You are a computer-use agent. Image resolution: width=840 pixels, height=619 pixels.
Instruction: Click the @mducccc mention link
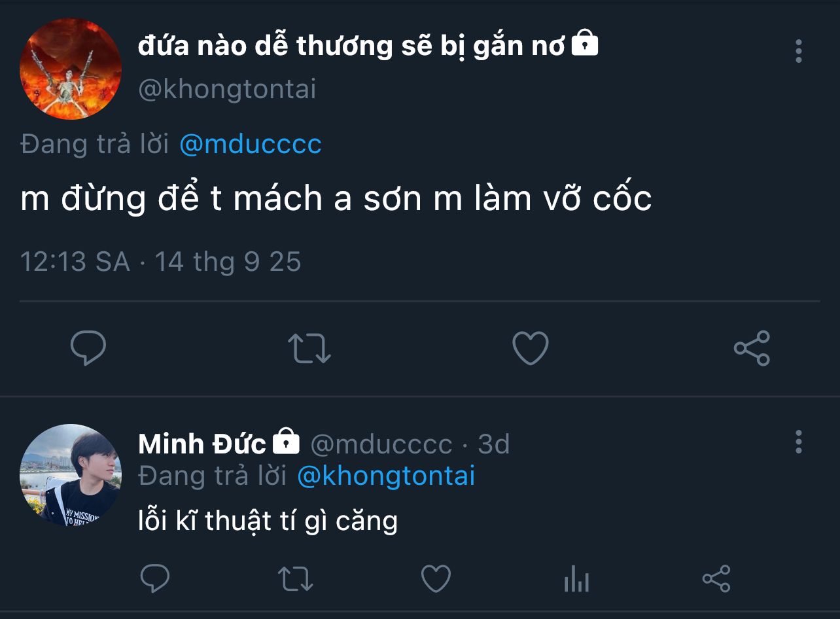[251, 144]
